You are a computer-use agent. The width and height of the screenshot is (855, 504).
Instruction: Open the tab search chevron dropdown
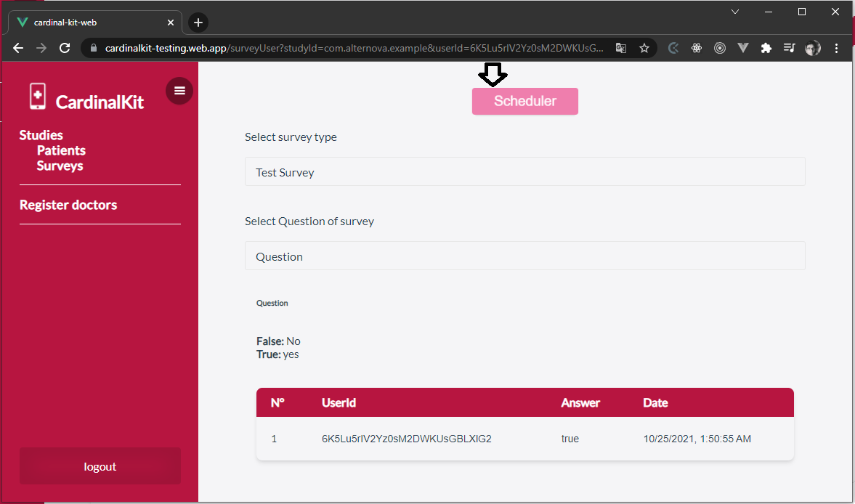click(x=735, y=12)
